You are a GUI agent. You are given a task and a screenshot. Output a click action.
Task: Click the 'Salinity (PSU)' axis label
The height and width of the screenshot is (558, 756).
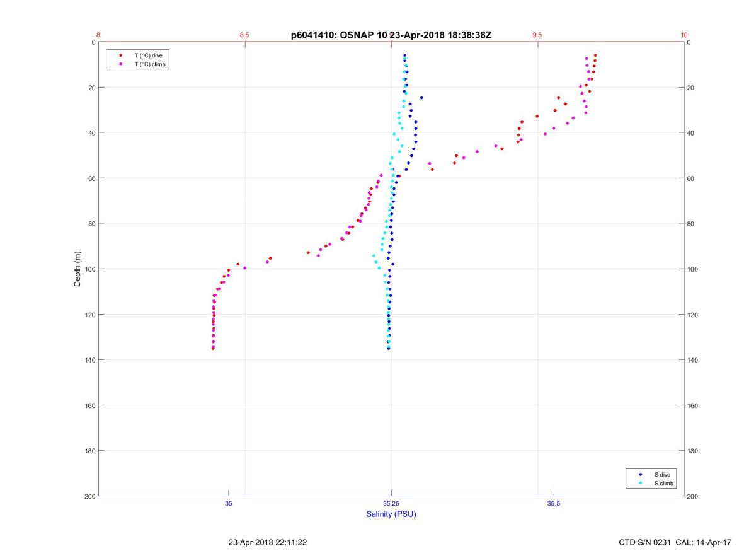pos(391,514)
